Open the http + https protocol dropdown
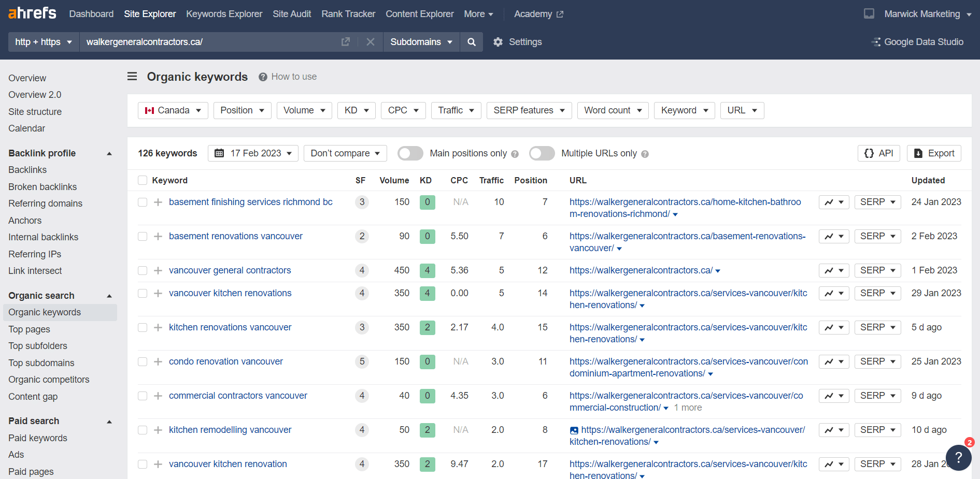980x479 pixels. pos(44,42)
